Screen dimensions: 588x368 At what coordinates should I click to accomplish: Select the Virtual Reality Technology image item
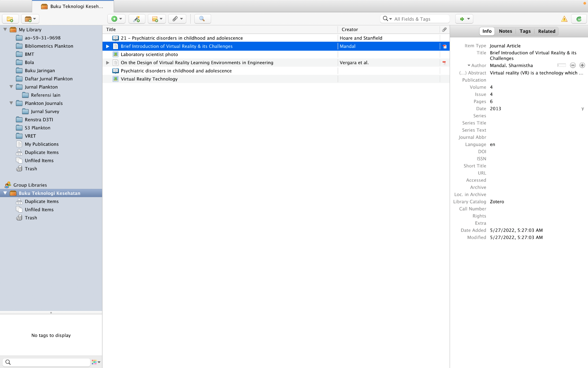(276, 79)
